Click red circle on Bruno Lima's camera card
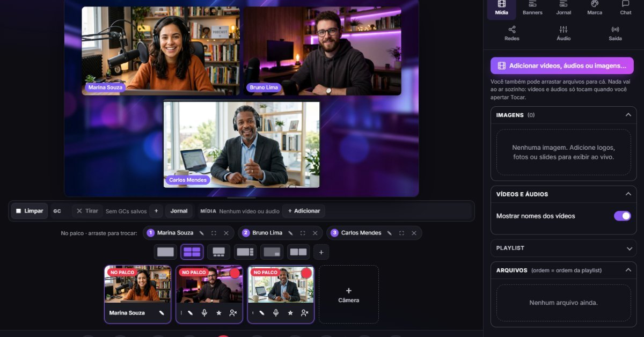Screen dimensions: 644x337 235,273
